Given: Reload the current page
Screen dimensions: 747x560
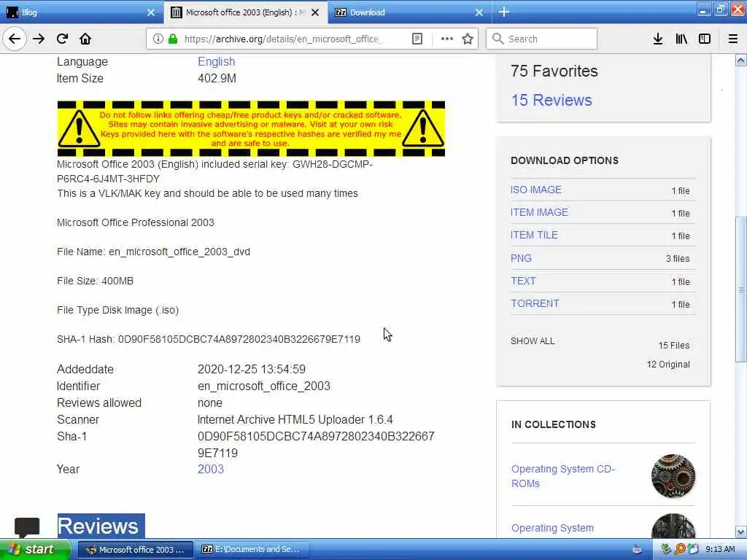Looking at the screenshot, I should click(x=63, y=39).
